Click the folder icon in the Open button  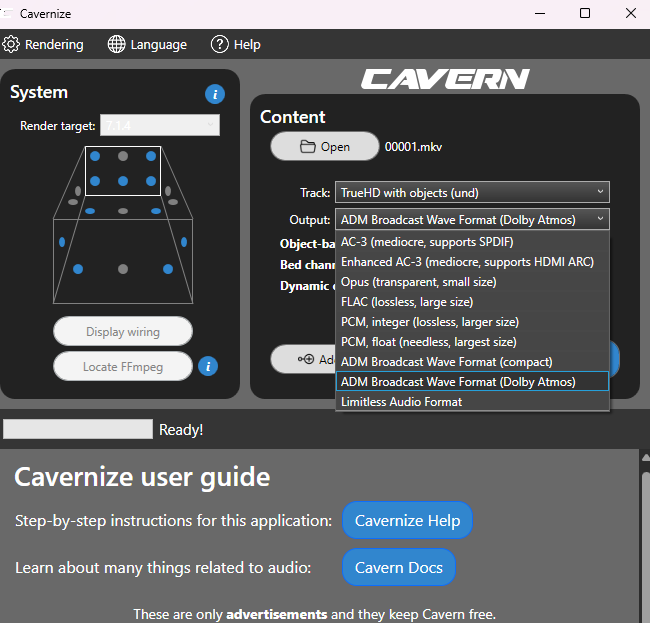pyautogui.click(x=308, y=146)
